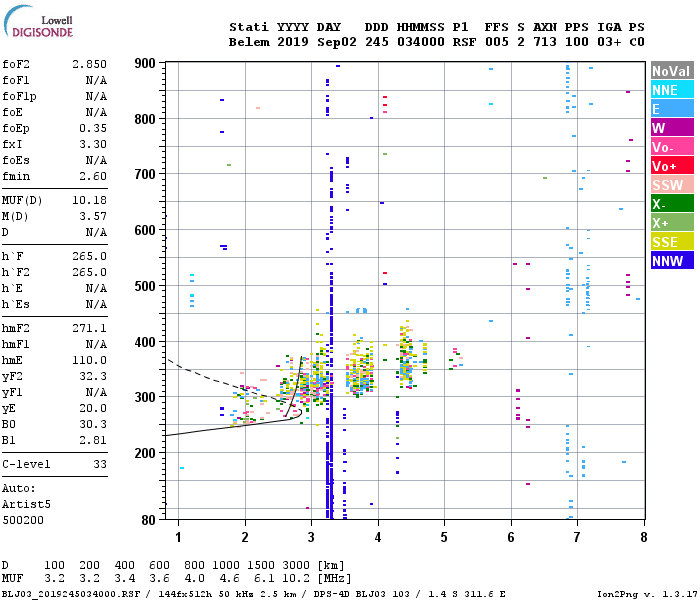Click the Lowell Digisonde logo

pos(38,21)
